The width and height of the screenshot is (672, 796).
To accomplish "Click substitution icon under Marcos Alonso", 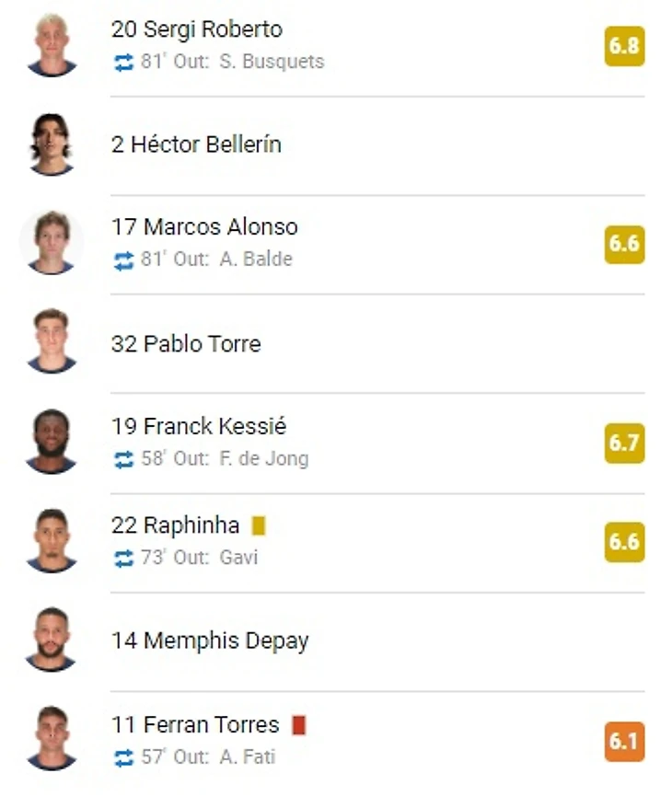I will tap(123, 260).
